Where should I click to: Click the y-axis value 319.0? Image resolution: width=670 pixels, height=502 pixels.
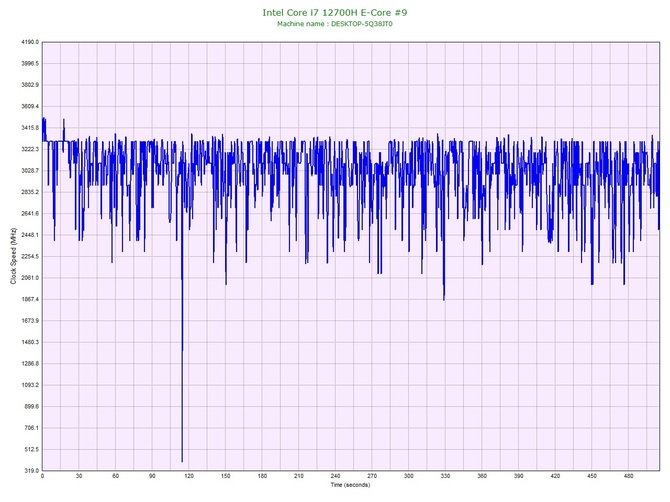(31, 471)
